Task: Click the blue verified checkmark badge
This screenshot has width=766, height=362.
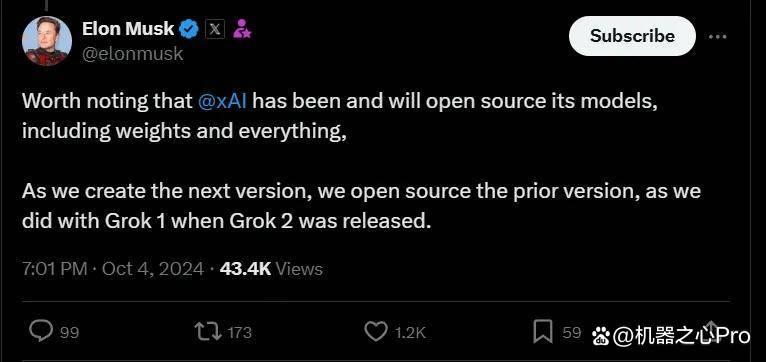Action: point(190,29)
